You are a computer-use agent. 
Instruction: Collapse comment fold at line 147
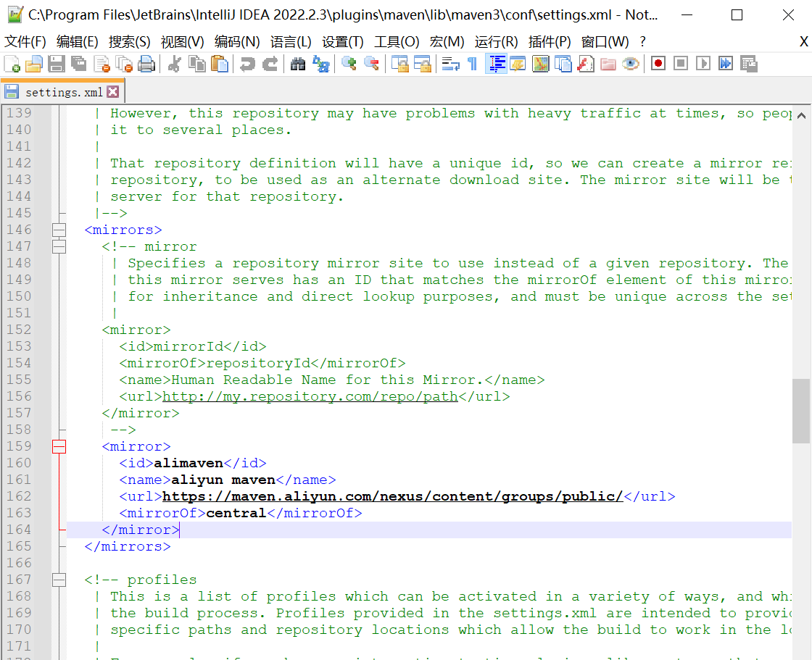point(59,246)
